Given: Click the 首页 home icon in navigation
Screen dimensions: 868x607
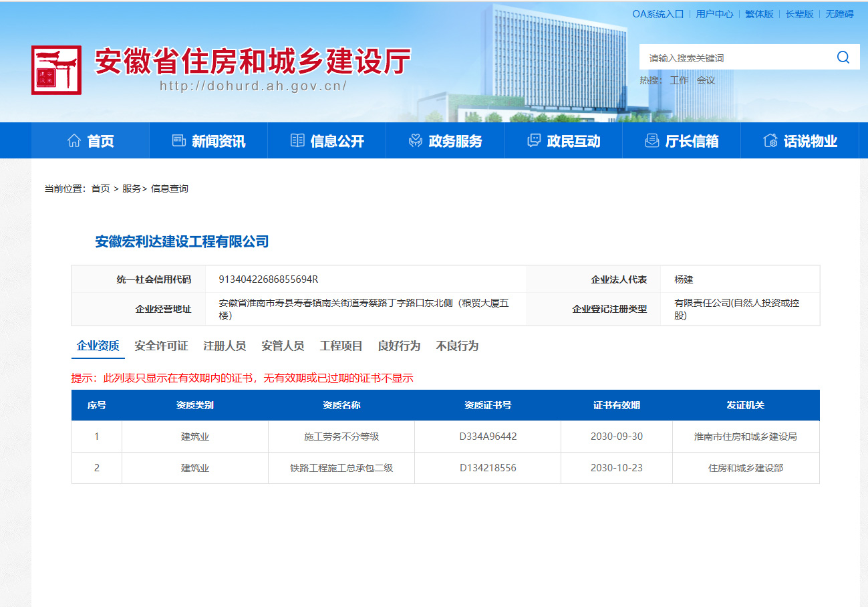Looking at the screenshot, I should coord(74,140).
